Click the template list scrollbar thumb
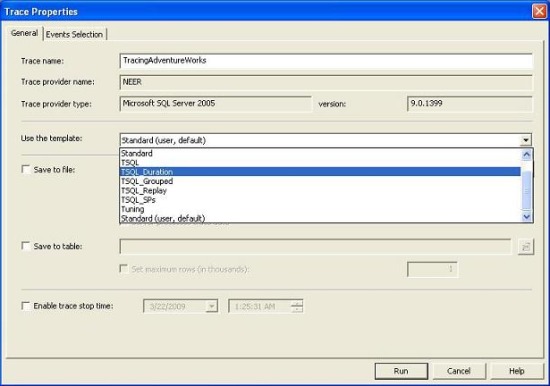 coord(526,190)
